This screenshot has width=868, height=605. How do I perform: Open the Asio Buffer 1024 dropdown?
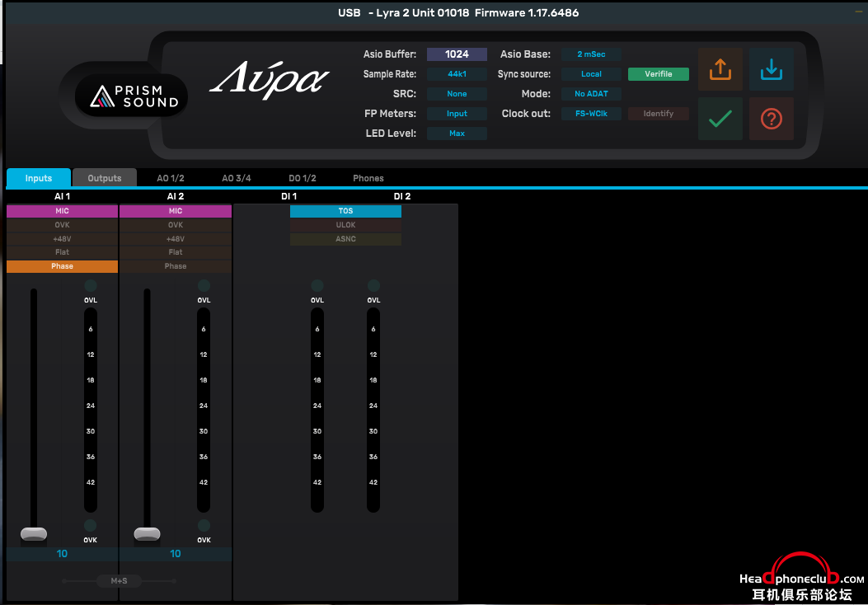pyautogui.click(x=457, y=54)
